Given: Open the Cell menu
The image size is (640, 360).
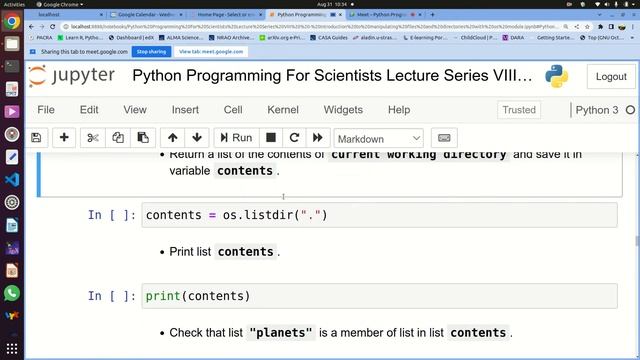Looking at the screenshot, I should [x=233, y=110].
